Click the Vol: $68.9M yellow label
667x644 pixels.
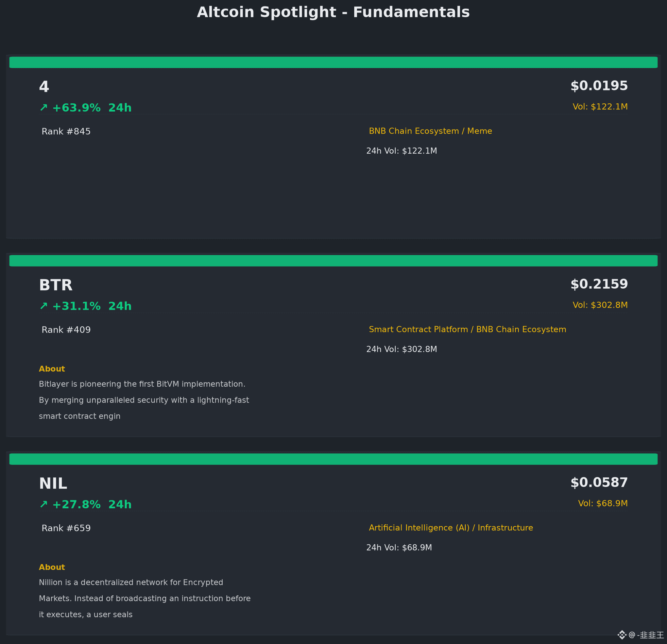[603, 503]
